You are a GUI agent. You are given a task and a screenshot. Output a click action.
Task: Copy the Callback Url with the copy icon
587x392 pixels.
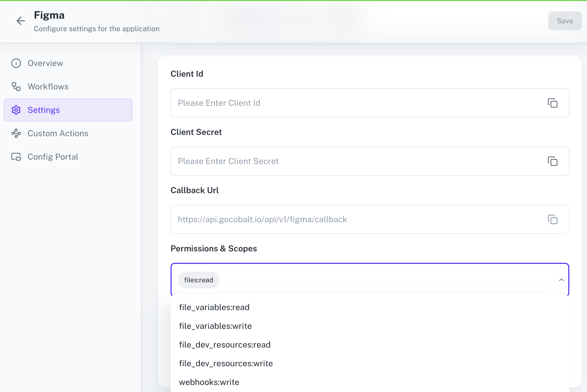[x=553, y=219]
